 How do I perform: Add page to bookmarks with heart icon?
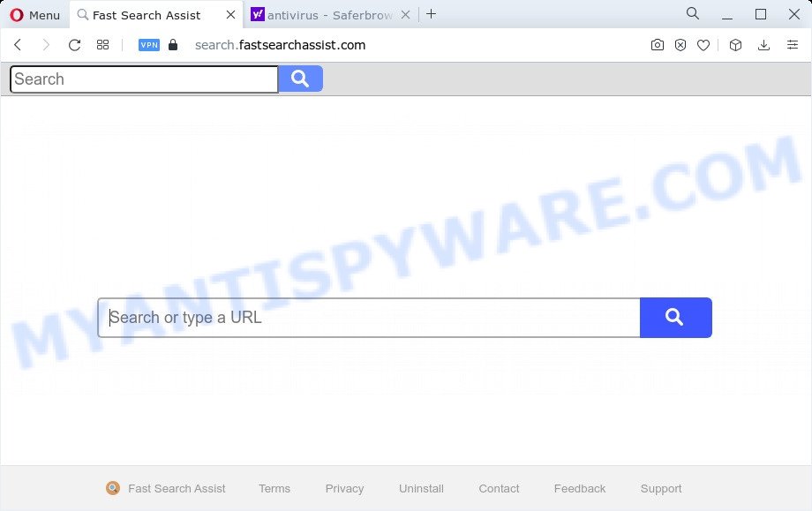[x=703, y=45]
